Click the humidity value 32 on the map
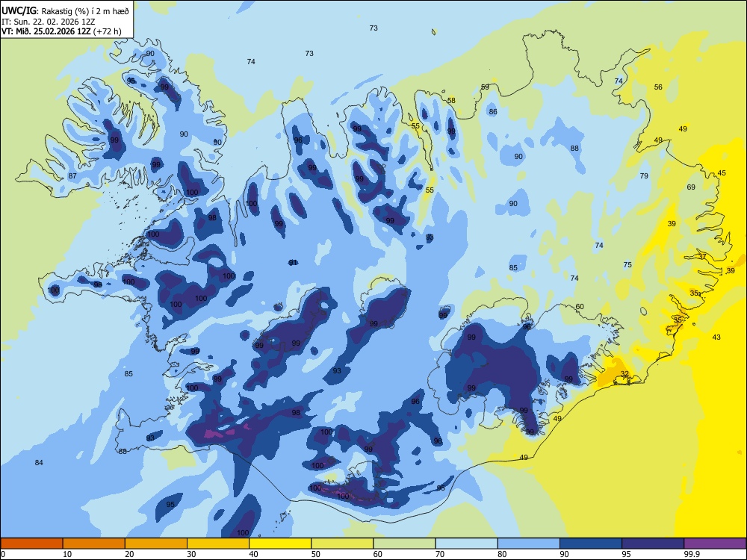The height and width of the screenshot is (560, 747). click(x=624, y=374)
